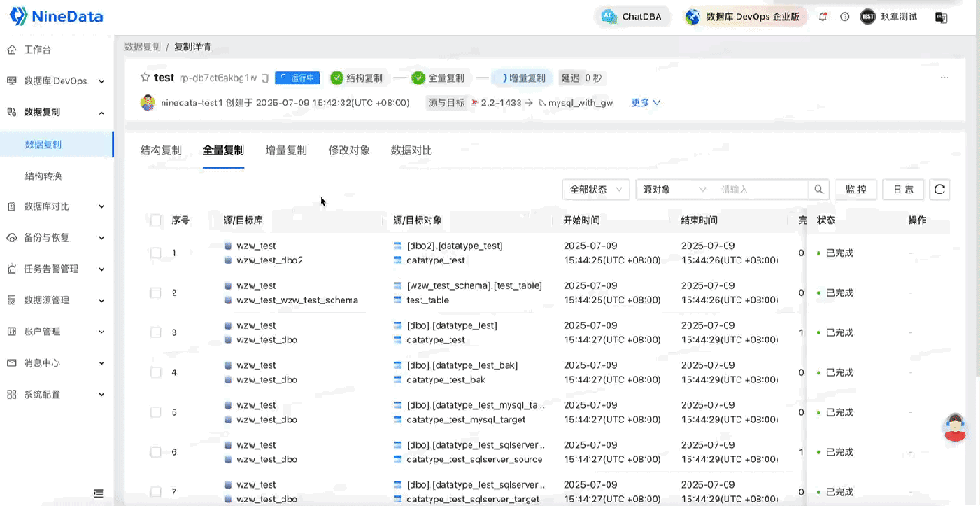Image resolution: width=980 pixels, height=506 pixels.
Task: Click the language switch icon
Action: click(x=941, y=17)
